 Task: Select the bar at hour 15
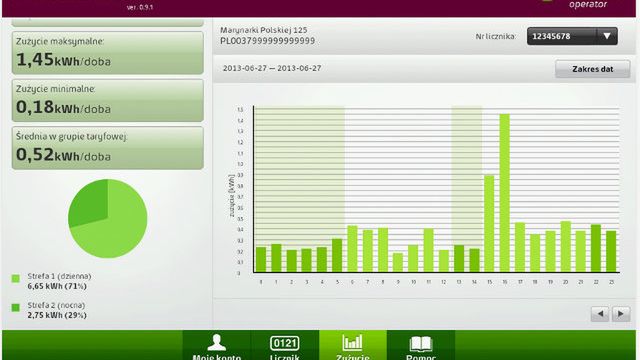489,224
